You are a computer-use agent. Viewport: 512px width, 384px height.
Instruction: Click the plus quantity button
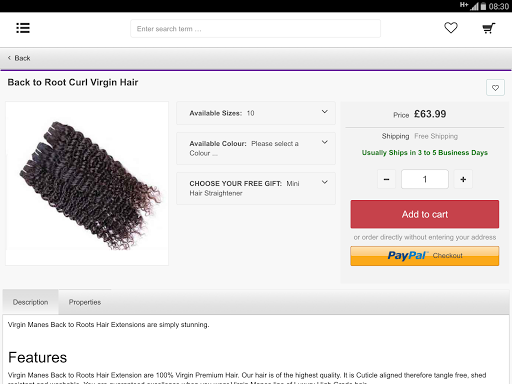(x=463, y=179)
